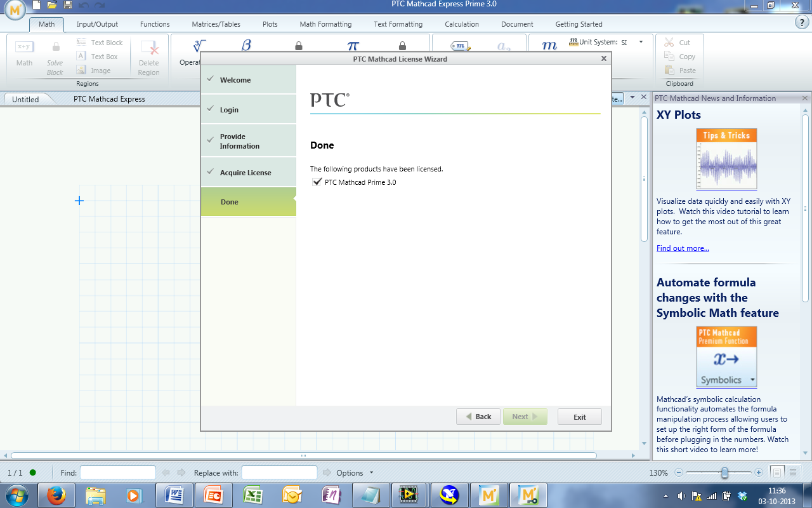Adjust the zoom slider handle
The image size is (812, 508).
[724, 472]
